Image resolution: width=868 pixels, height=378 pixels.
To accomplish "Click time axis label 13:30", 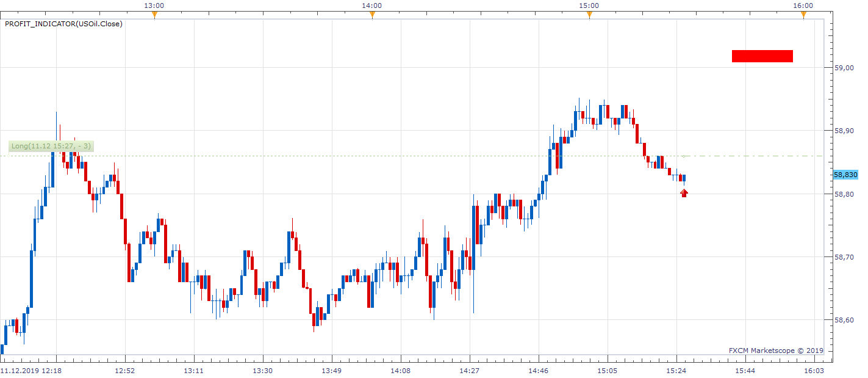I will point(262,371).
